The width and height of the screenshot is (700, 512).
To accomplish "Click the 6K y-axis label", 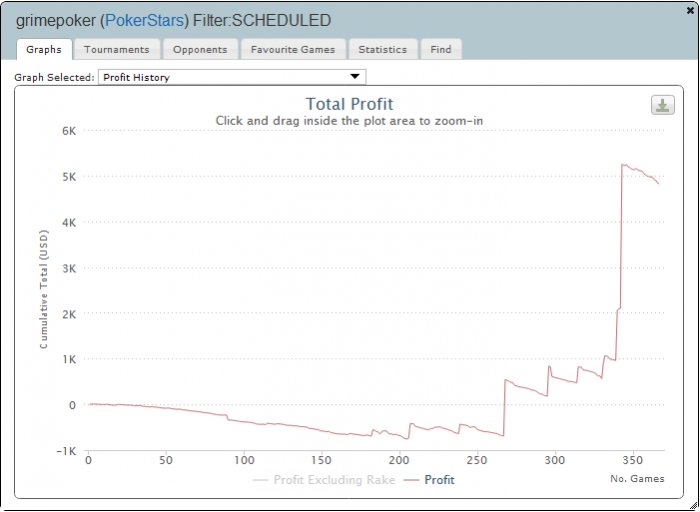I will click(x=67, y=131).
